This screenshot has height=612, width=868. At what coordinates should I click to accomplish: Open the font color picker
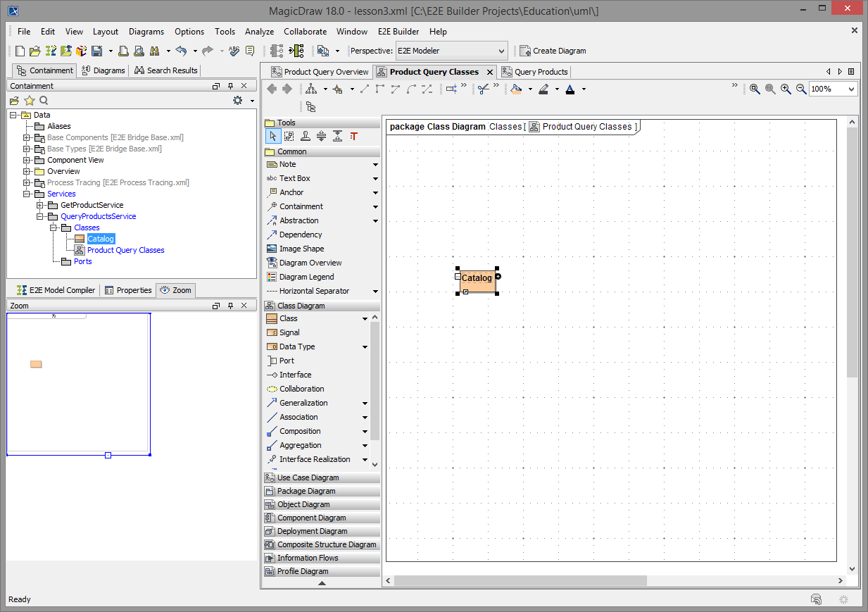point(582,89)
